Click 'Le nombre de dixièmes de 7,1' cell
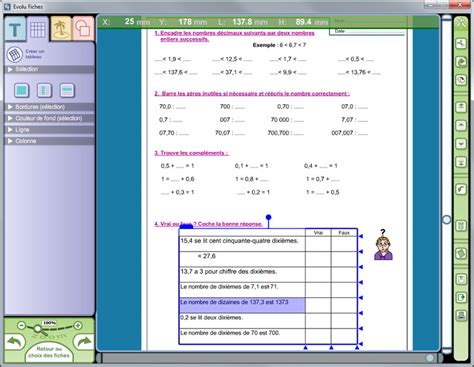 coord(242,290)
